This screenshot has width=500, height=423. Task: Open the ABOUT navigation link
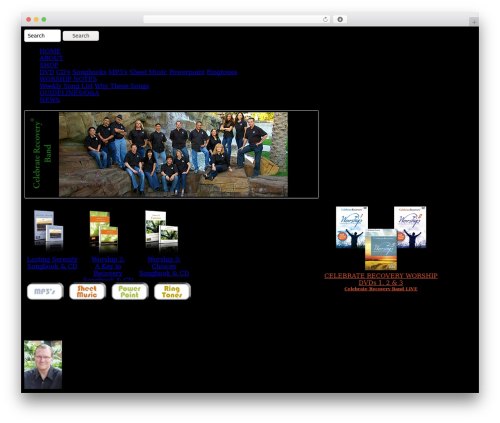51,58
